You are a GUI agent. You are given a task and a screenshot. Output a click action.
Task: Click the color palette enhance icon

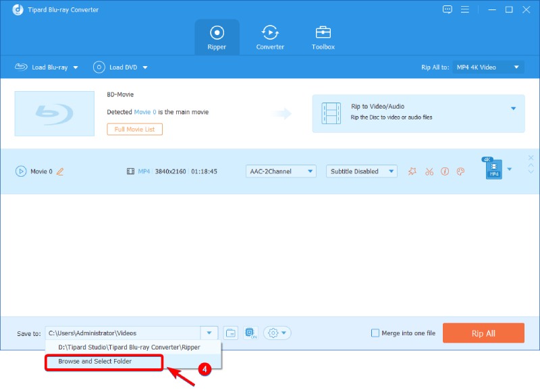[460, 171]
